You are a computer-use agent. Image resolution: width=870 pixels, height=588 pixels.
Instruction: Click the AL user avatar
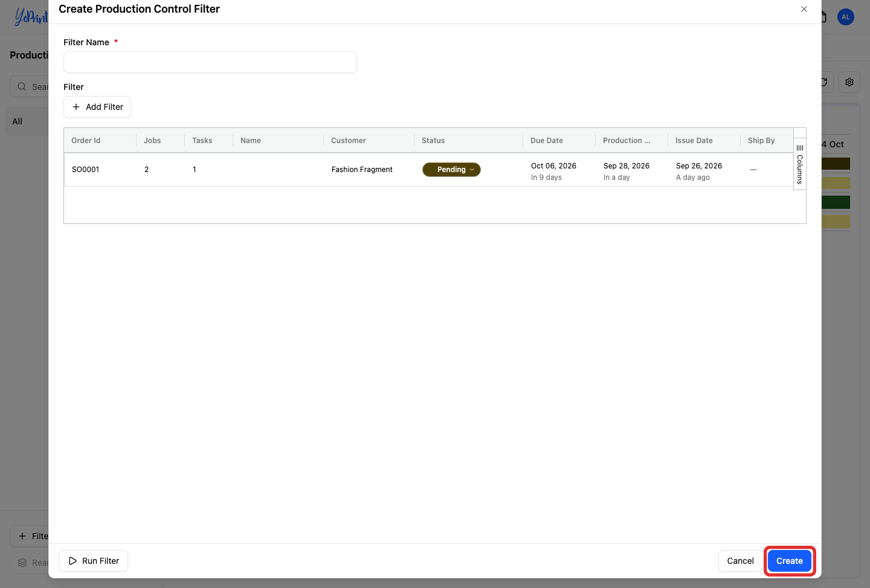(x=846, y=17)
